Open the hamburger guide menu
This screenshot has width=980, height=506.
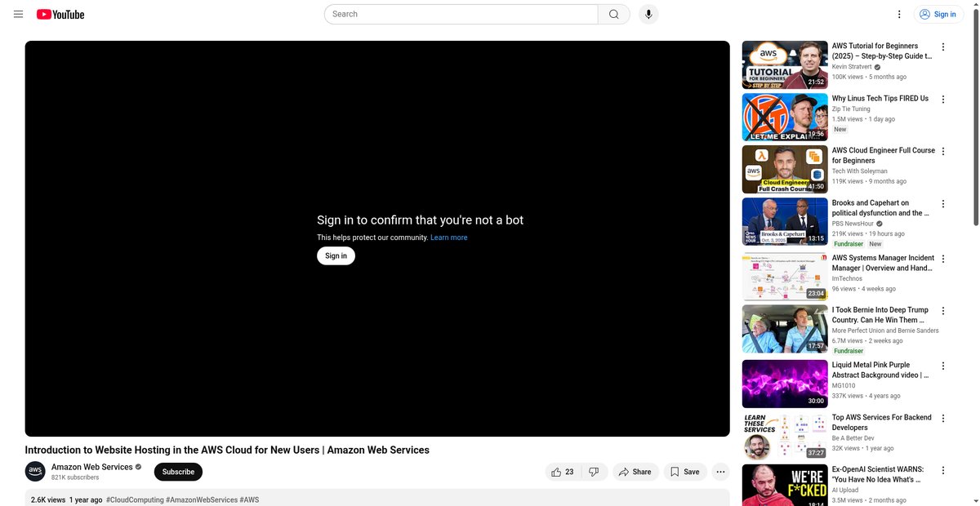[x=18, y=14]
